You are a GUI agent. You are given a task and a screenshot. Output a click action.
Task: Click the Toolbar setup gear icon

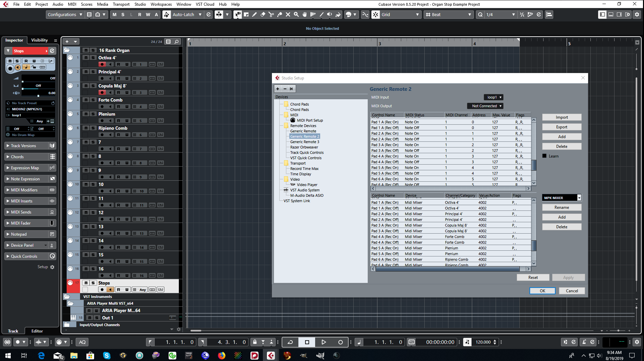pos(637,14)
